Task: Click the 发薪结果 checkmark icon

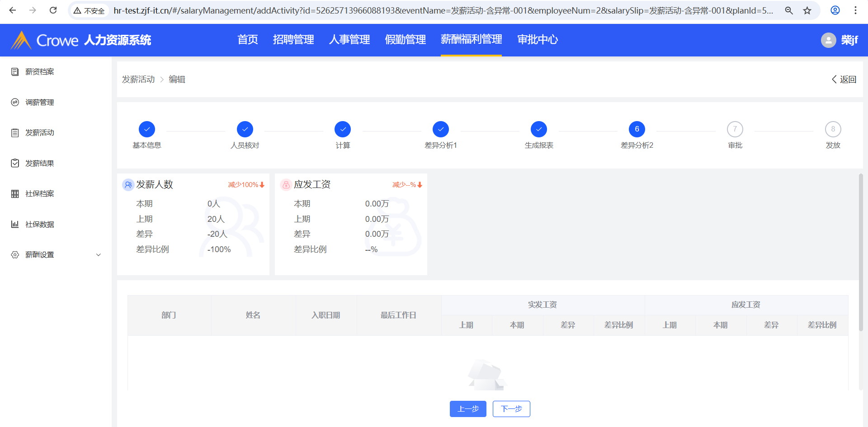Action: [15, 163]
